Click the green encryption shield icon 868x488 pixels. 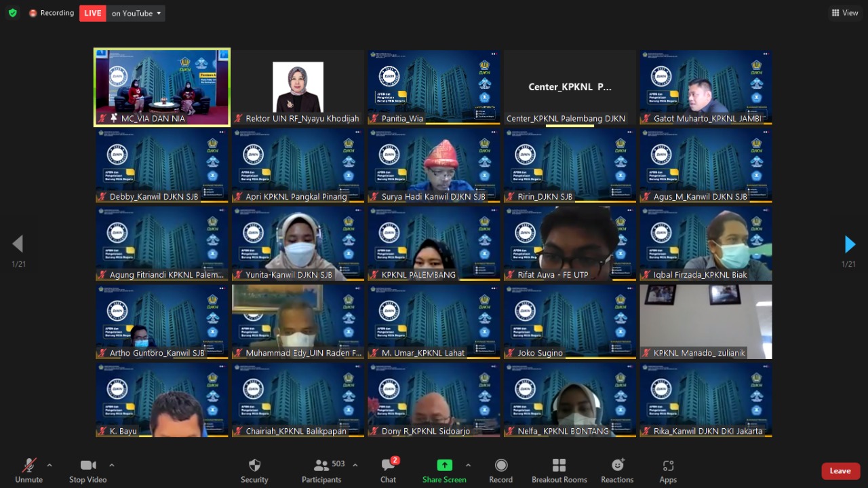tap(12, 13)
